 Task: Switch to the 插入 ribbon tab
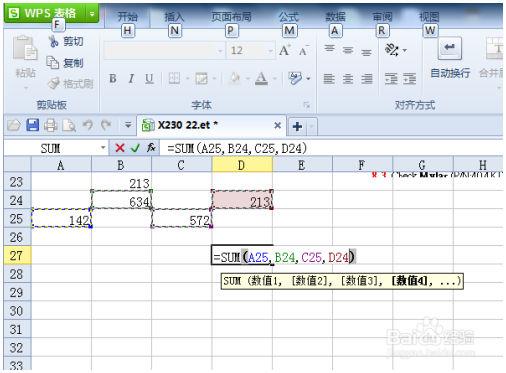point(174,16)
